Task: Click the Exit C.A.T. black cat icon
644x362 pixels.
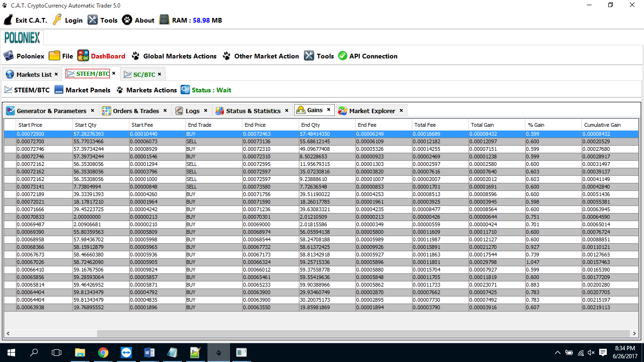Action: tap(8, 20)
